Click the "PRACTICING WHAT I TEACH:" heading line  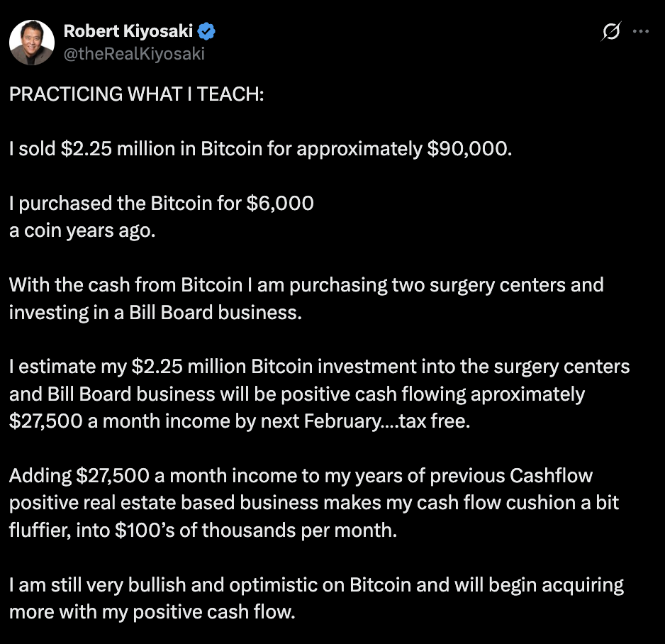click(136, 95)
